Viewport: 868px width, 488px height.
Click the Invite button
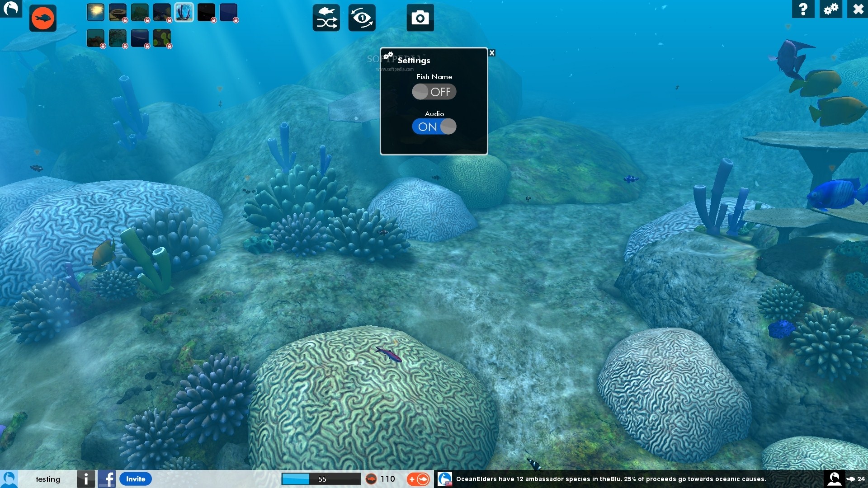[x=136, y=479]
